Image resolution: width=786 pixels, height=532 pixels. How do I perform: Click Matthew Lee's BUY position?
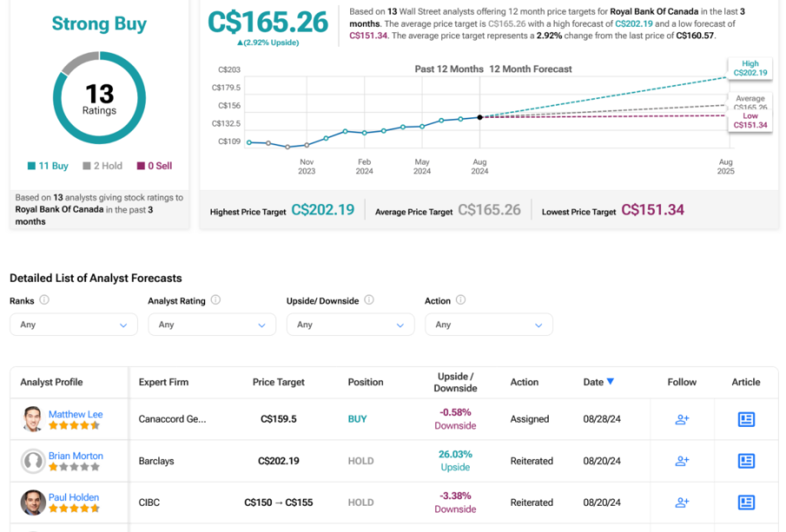click(358, 419)
